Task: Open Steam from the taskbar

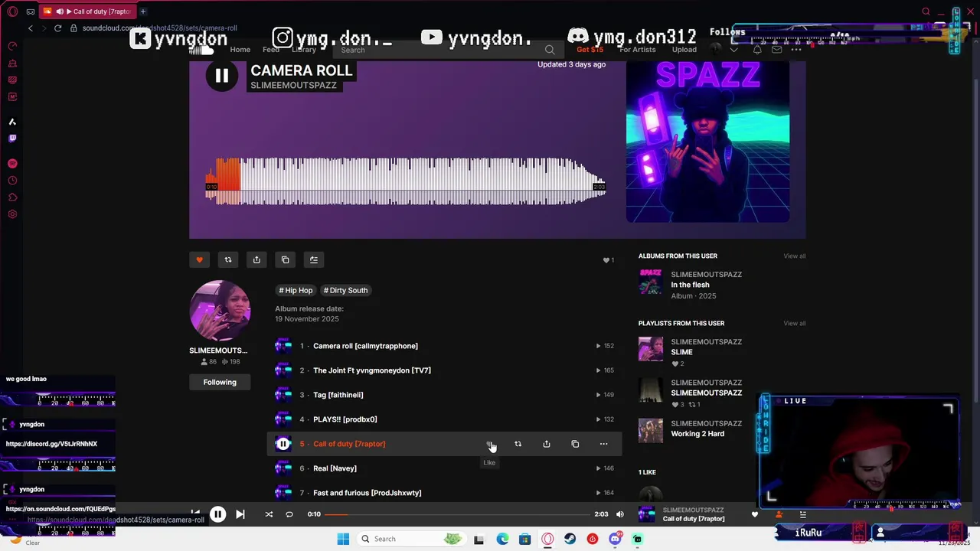Action: click(570, 539)
